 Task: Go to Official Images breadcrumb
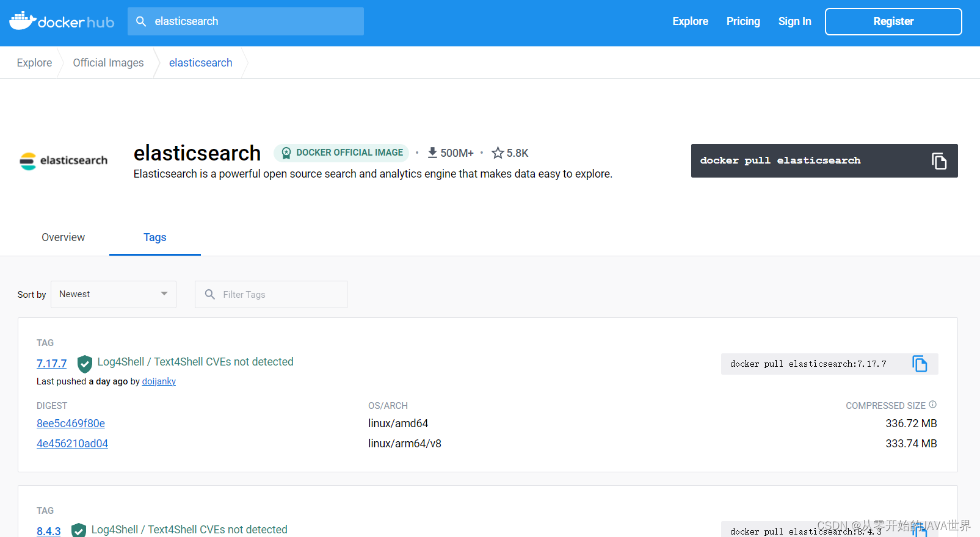108,63
